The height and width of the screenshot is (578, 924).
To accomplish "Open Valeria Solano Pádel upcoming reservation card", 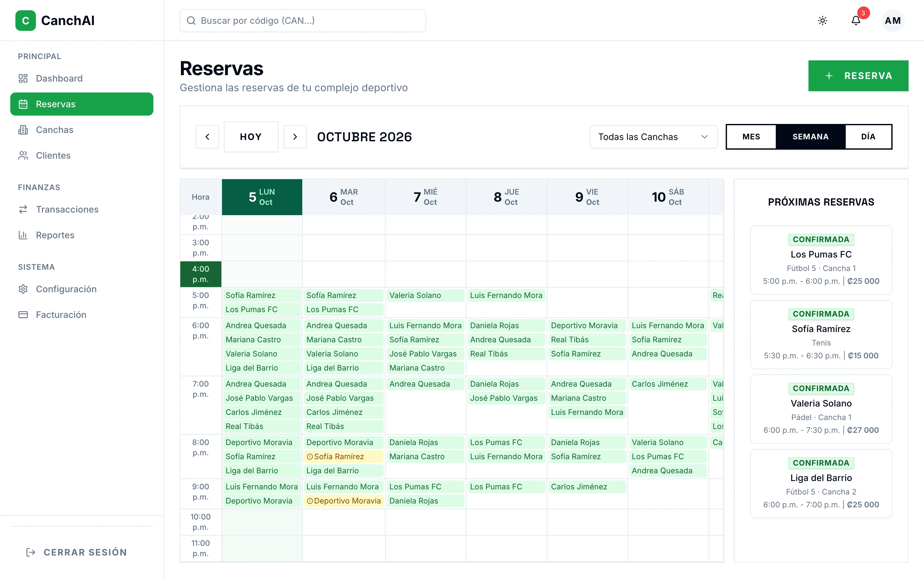I will [821, 409].
